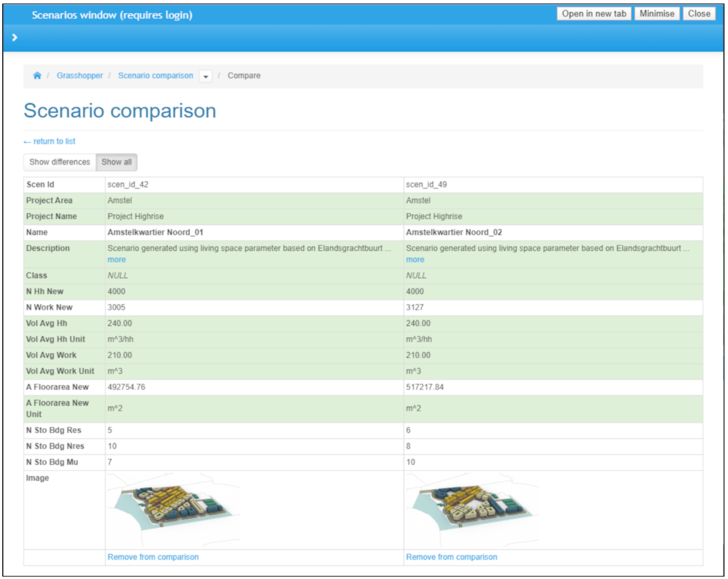Screen dimensions: 728x579
Task: Select the Amstelkwartier Noord_01 name cell
Action: (x=155, y=232)
